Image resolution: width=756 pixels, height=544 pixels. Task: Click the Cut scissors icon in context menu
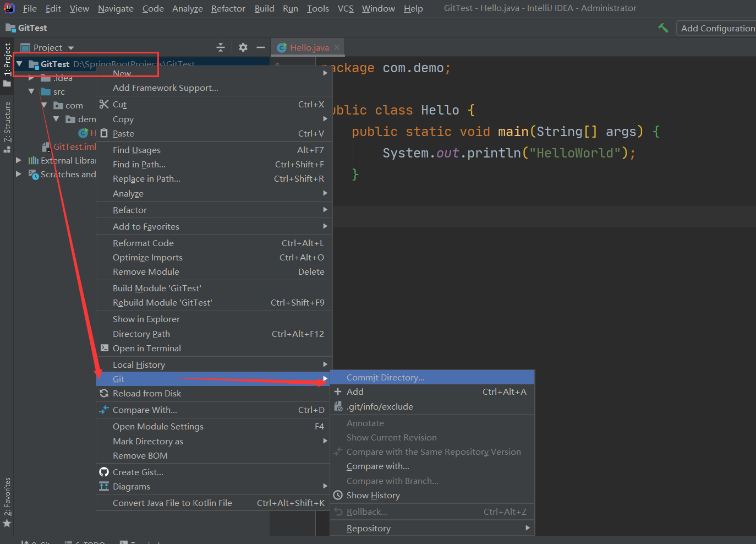point(104,104)
